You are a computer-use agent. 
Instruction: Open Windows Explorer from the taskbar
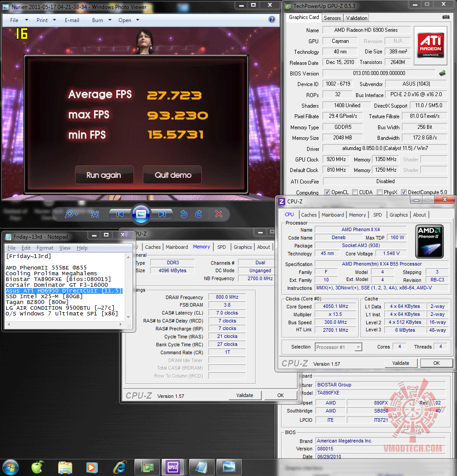(65, 468)
